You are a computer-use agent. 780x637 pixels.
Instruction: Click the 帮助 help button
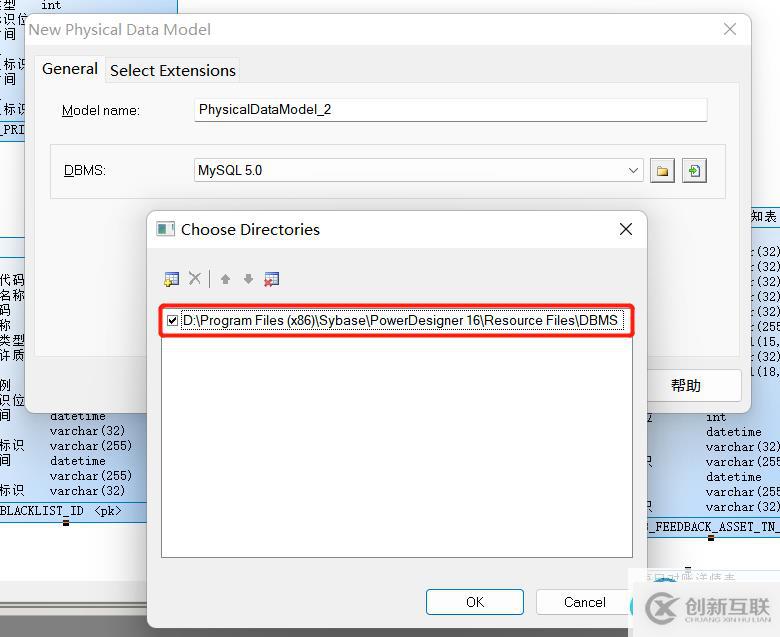click(x=685, y=385)
